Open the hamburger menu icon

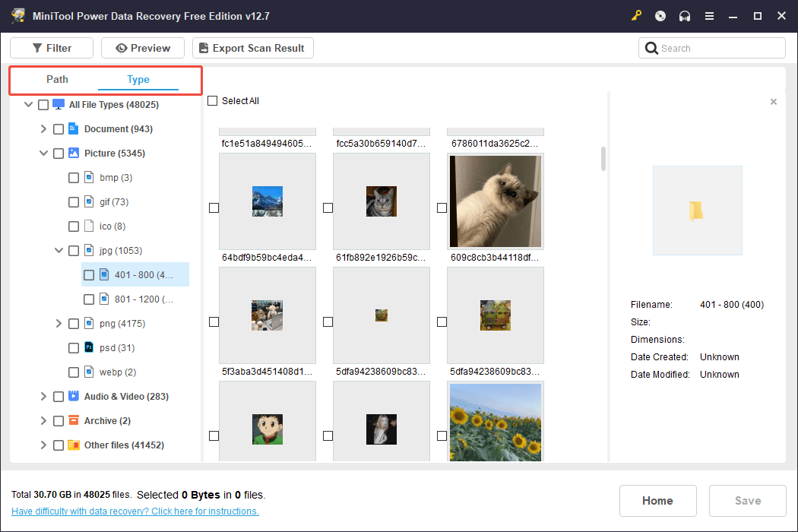coord(709,15)
